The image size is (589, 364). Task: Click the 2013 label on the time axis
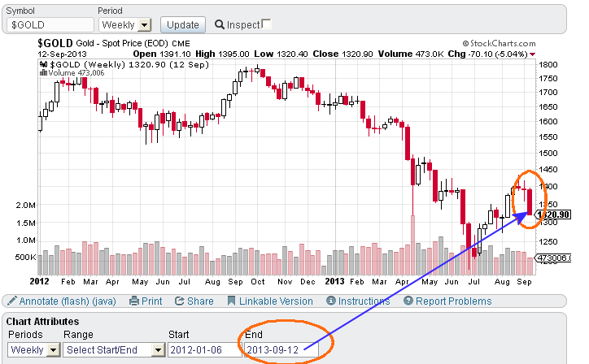point(334,281)
